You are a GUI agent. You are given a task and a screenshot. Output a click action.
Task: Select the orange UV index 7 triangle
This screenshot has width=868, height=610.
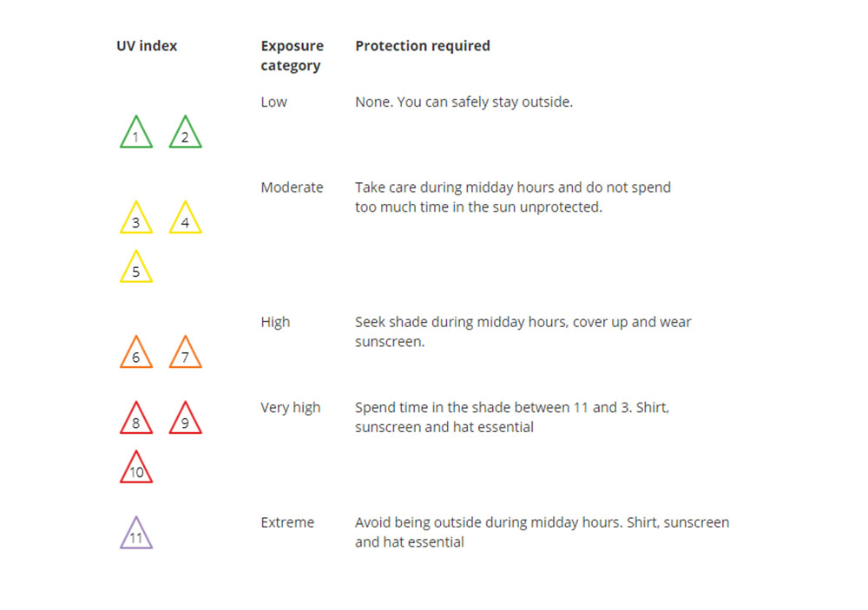tap(186, 352)
